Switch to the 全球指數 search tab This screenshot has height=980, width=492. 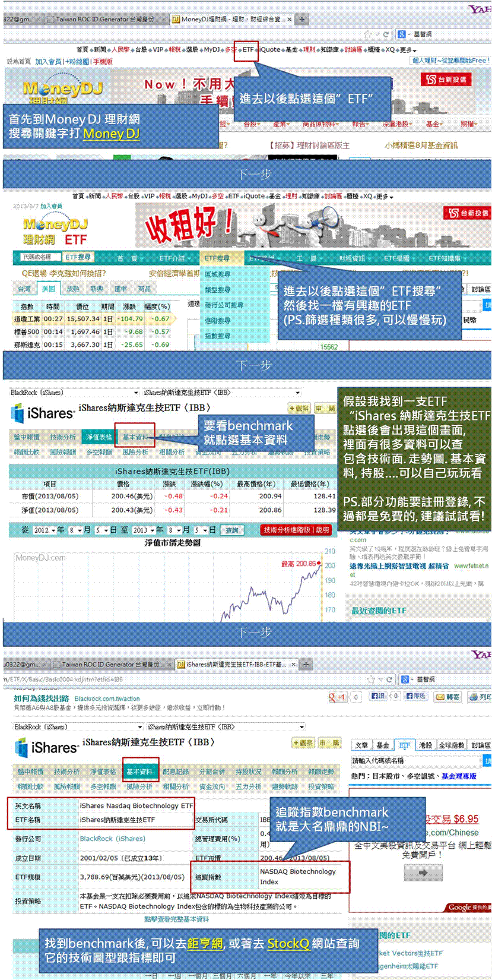pyautogui.click(x=452, y=745)
